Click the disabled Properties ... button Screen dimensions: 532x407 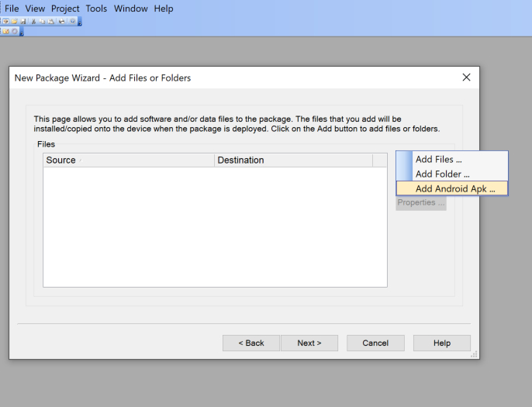pos(420,203)
